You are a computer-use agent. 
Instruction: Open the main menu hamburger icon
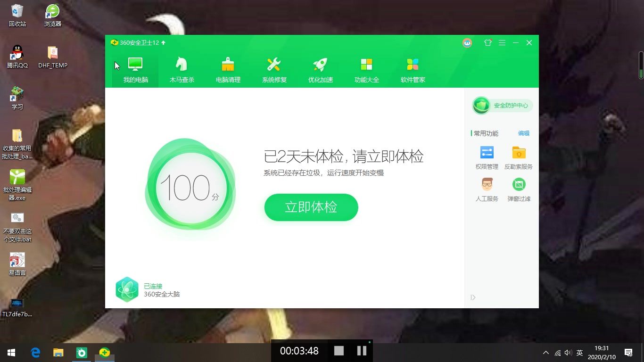[502, 43]
